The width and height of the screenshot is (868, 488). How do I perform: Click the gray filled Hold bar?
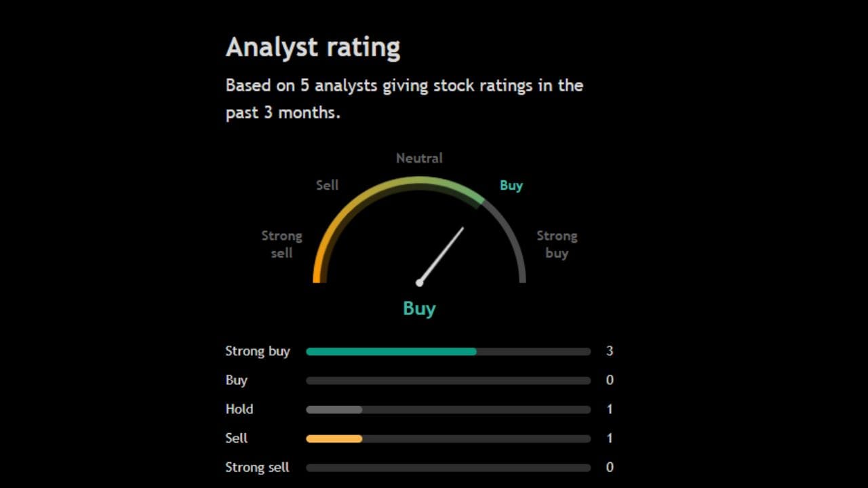[x=334, y=410]
